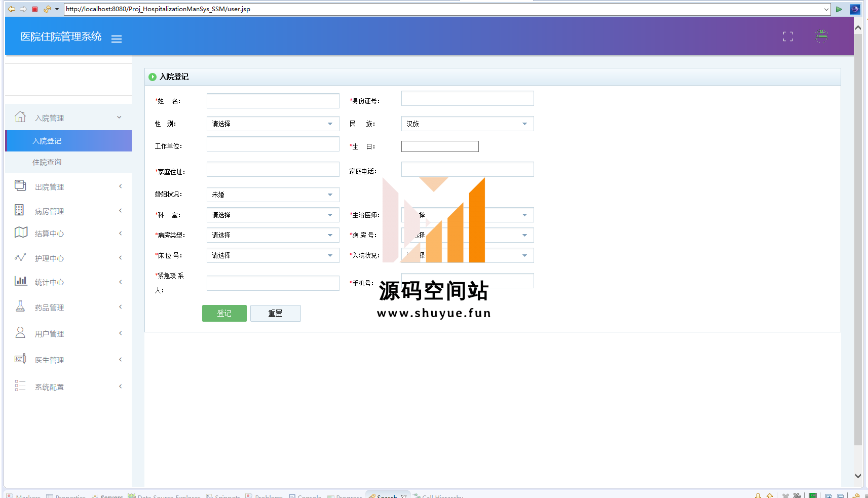Expand the 出院管理 chevron
The image size is (868, 498).
pyautogui.click(x=120, y=186)
